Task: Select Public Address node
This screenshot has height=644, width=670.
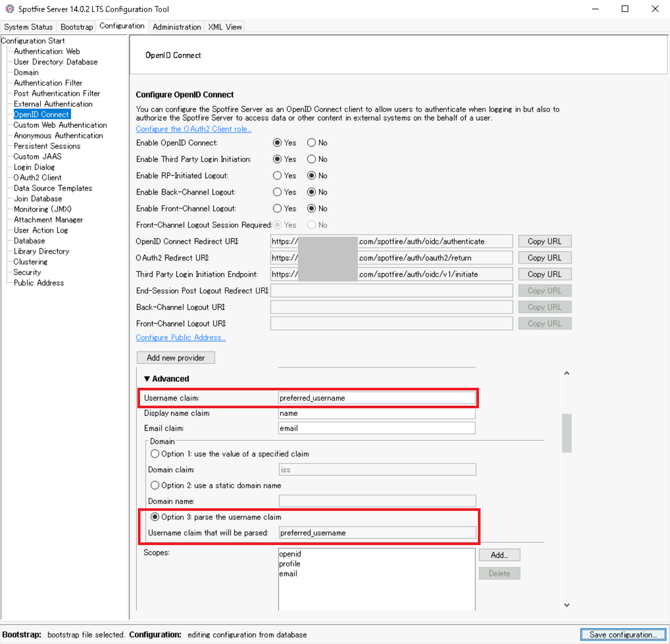Action: tap(39, 283)
